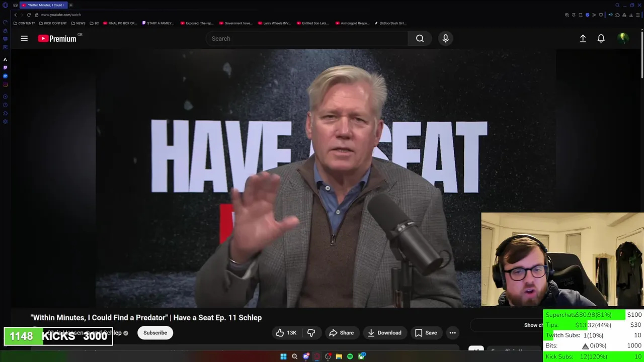The width and height of the screenshot is (644, 362).
Task: Open the 'Government have' bookmark
Action: [235, 23]
